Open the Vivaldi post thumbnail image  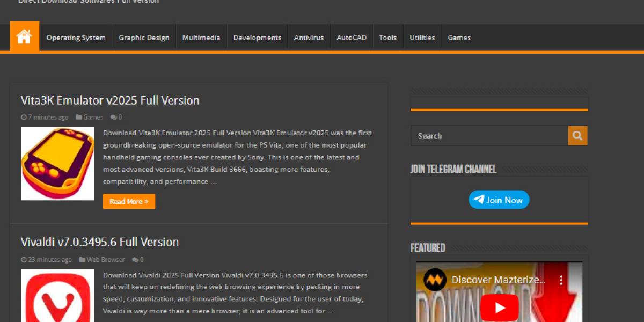pos(58,296)
